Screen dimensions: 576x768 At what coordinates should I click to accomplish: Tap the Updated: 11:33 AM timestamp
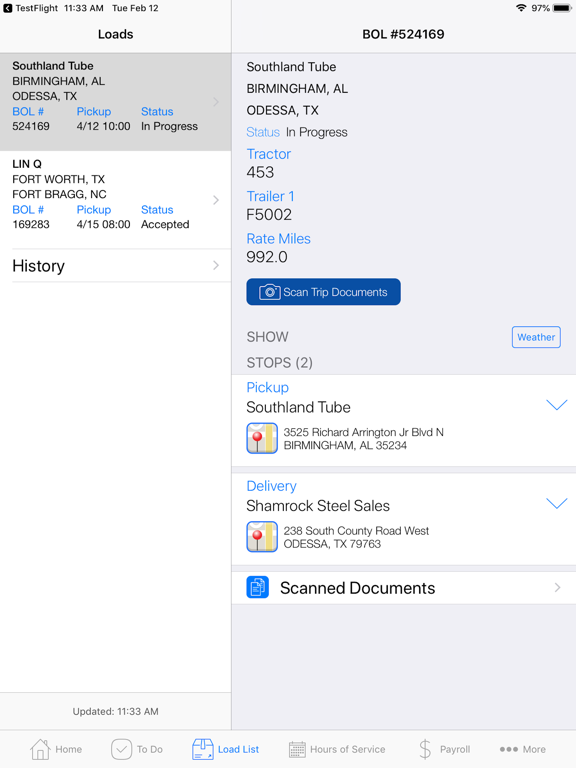pos(116,711)
